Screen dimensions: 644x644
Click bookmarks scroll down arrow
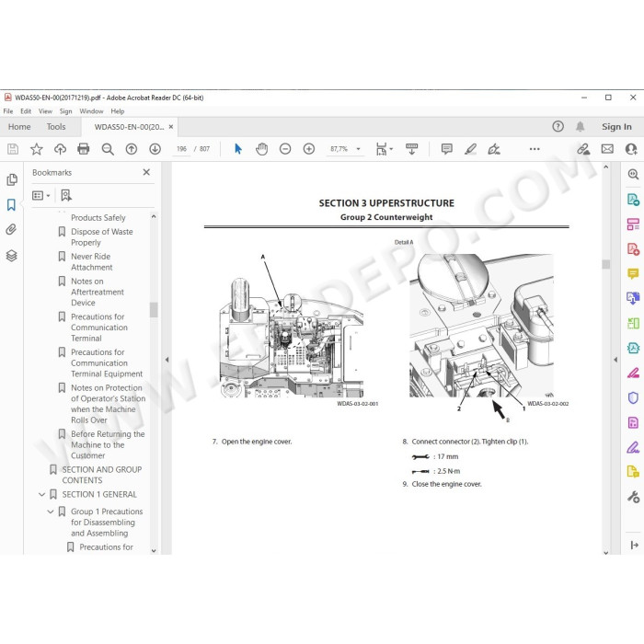pos(154,551)
